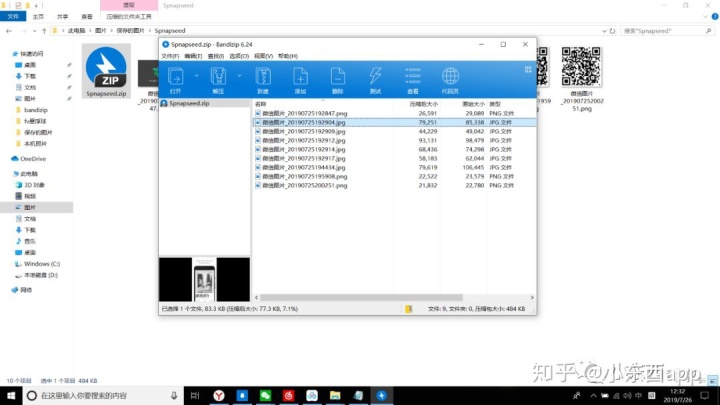Image resolution: width=720 pixels, height=405 pixels.
Task: Click Bandizip icon on the taskbar
Action: (x=381, y=395)
